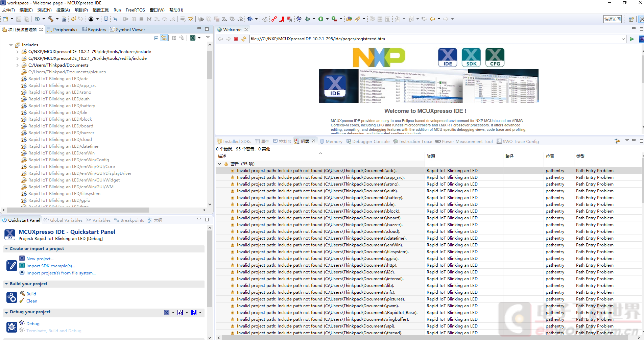
Task: Open the project explorer View Menu triangle
Action: (208, 38)
